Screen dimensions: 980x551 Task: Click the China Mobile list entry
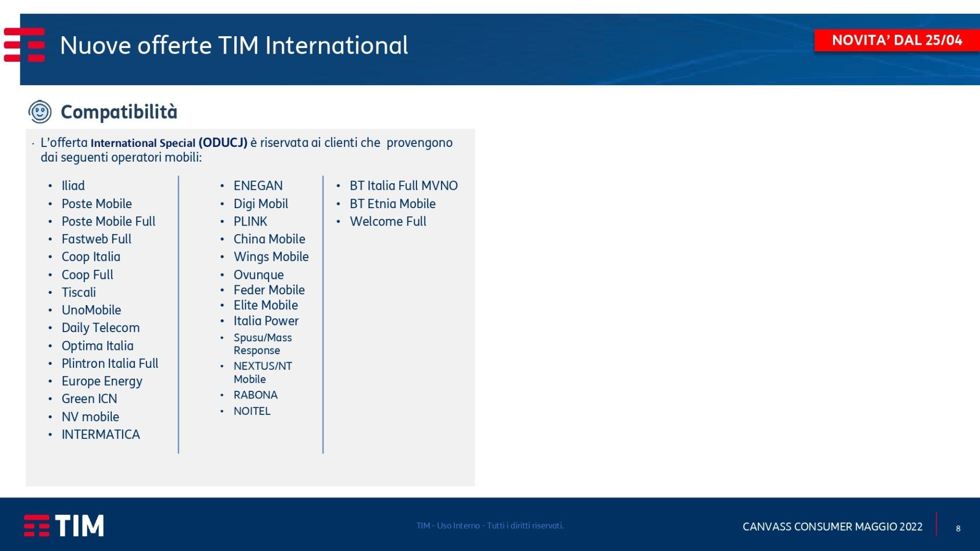point(269,239)
